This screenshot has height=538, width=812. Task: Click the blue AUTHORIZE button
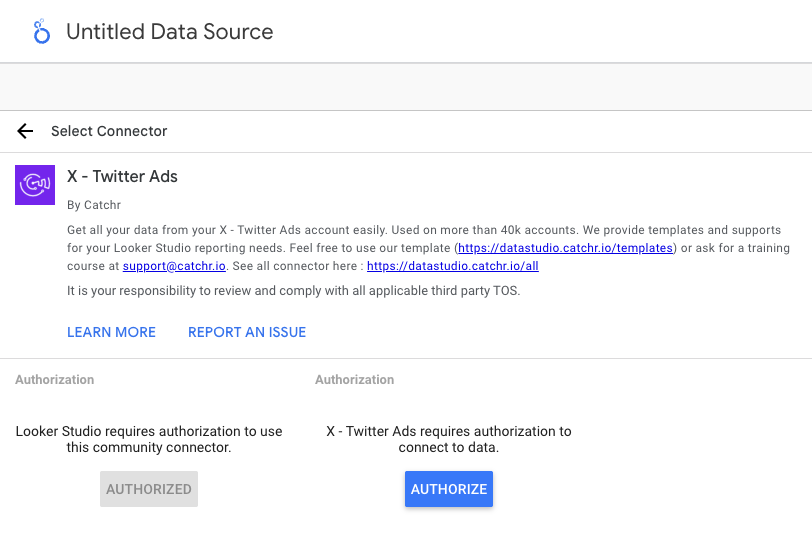click(x=449, y=489)
